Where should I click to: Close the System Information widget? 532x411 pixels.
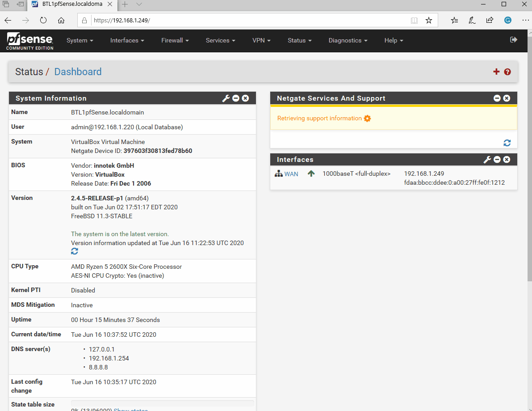point(245,98)
